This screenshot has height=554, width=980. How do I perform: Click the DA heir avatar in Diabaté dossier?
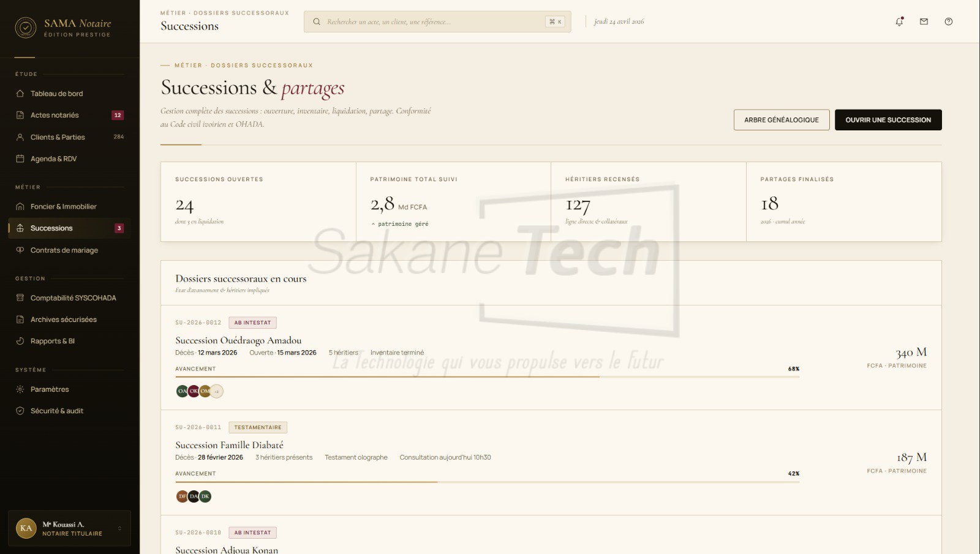pyautogui.click(x=194, y=496)
